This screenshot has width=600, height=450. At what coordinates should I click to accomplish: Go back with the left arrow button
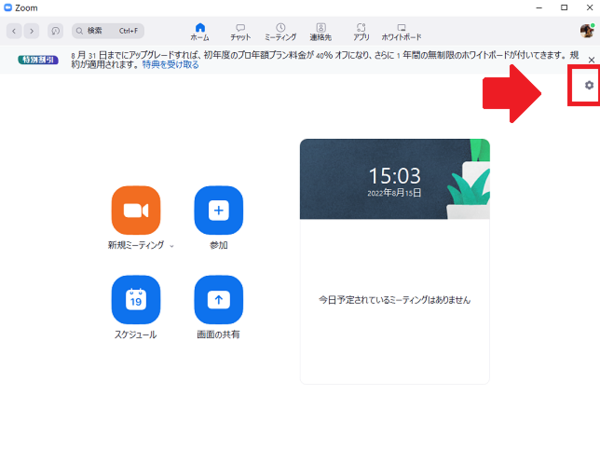(15, 31)
